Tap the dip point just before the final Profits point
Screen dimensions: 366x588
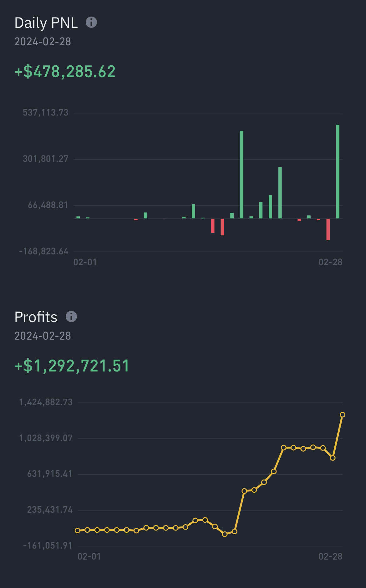tap(333, 458)
